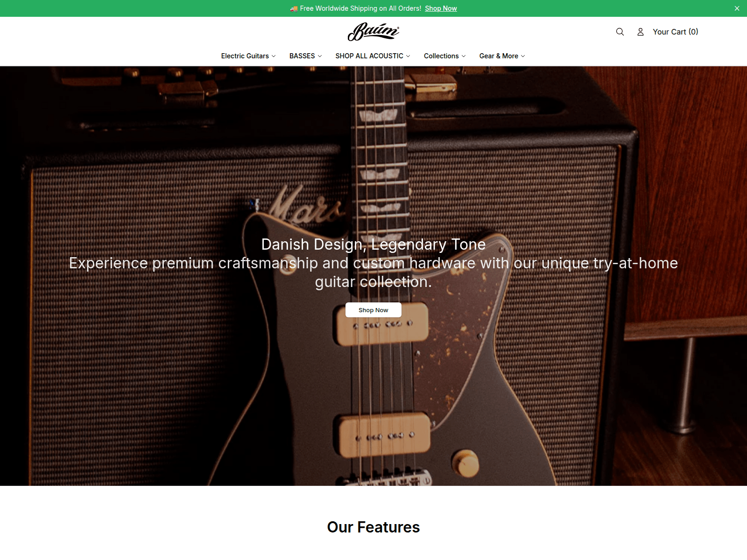Expand the Gear & More chevron

click(523, 56)
